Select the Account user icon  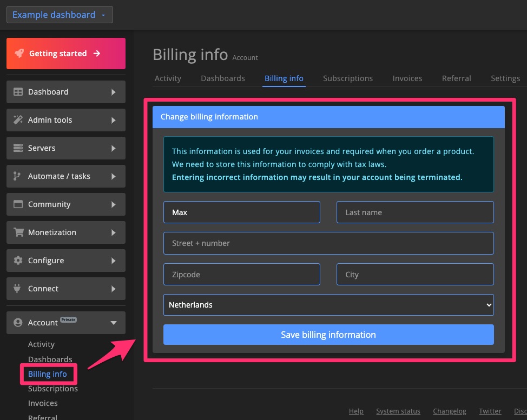tap(18, 323)
